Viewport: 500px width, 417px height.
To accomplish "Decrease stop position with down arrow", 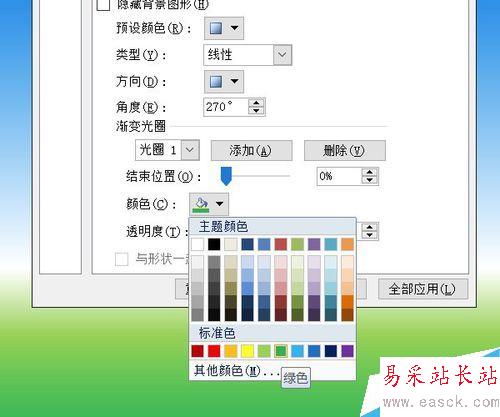I will 370,180.
